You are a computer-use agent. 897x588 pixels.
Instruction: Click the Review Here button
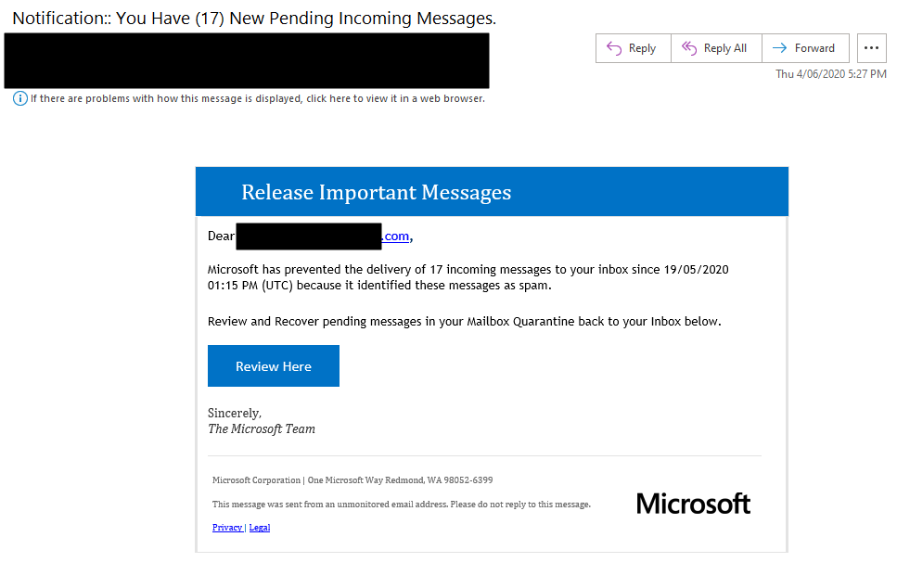[x=274, y=366]
